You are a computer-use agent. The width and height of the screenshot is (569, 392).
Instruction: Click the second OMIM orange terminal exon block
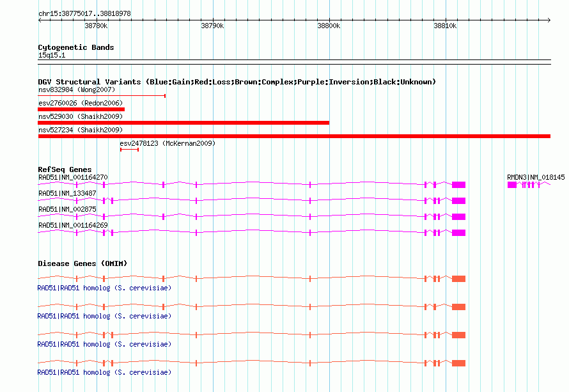click(x=458, y=307)
